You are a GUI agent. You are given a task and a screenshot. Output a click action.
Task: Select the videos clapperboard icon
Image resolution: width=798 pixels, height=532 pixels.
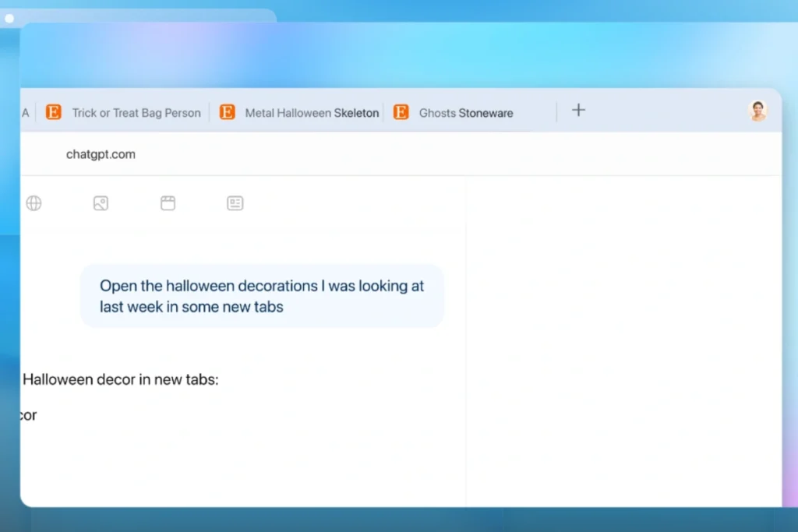click(168, 203)
